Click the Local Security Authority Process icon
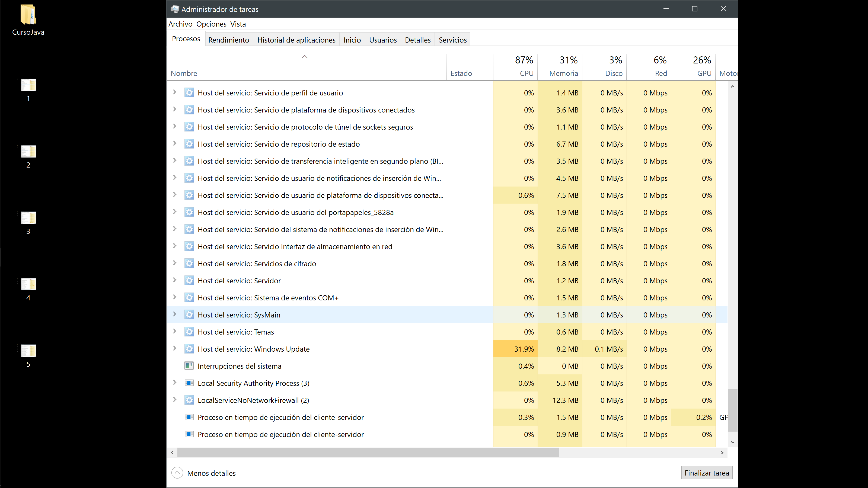 (189, 383)
